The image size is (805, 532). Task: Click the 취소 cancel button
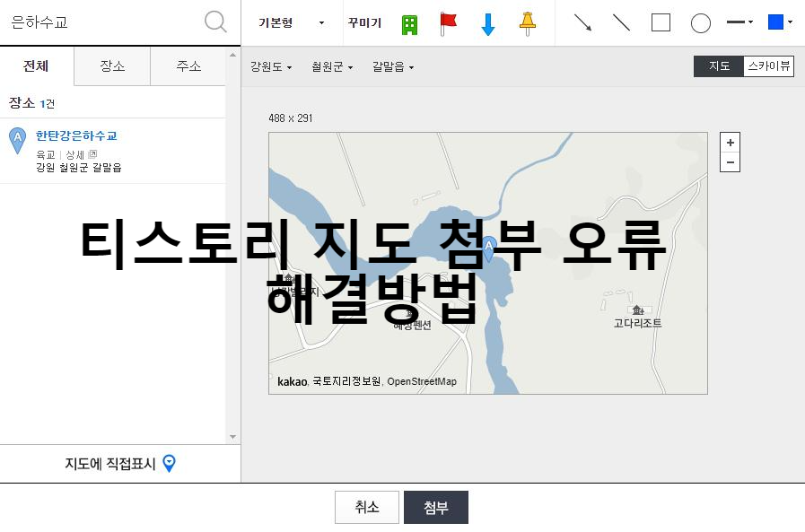[366, 508]
